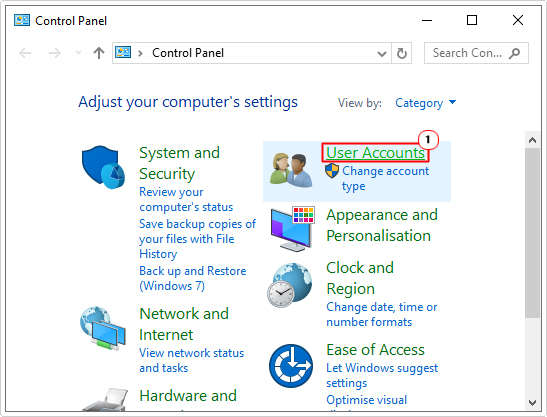Open the Ease of Access icon
This screenshot has height=417, width=547.
[291, 366]
